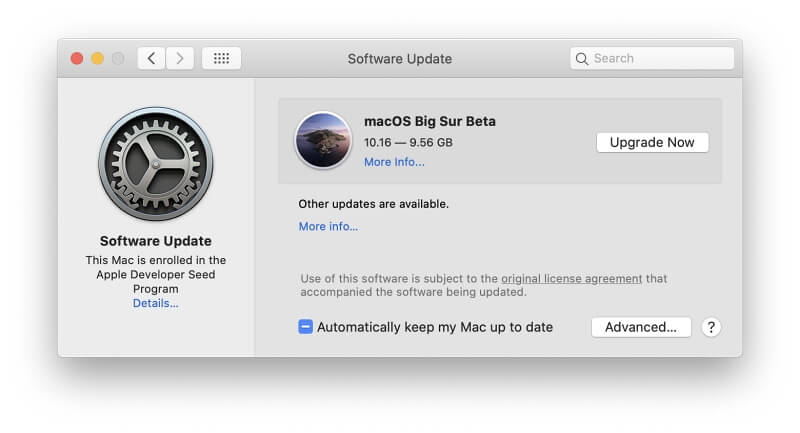The image size is (800, 433).
Task: Open the Details... link for the Seed Program
Action: (155, 303)
